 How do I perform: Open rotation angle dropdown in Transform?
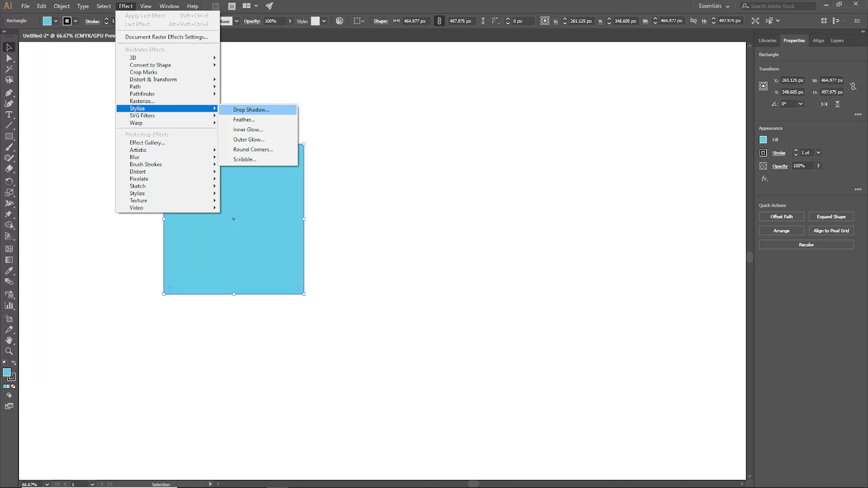tap(801, 104)
